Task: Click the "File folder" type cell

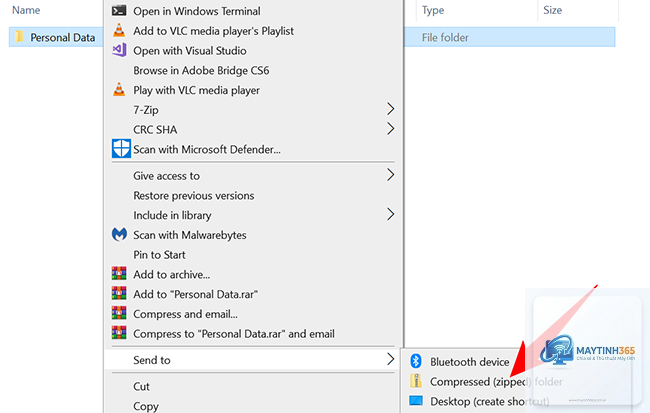Action: point(445,38)
